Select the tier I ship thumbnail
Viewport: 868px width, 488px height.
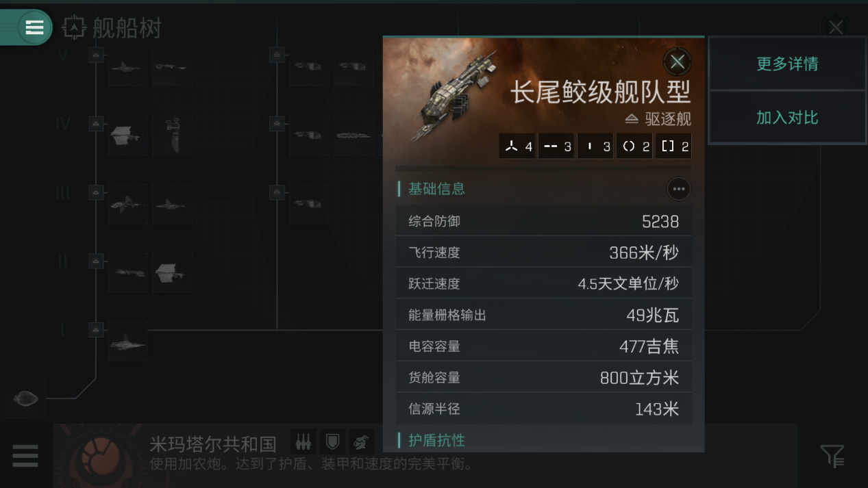(x=127, y=341)
